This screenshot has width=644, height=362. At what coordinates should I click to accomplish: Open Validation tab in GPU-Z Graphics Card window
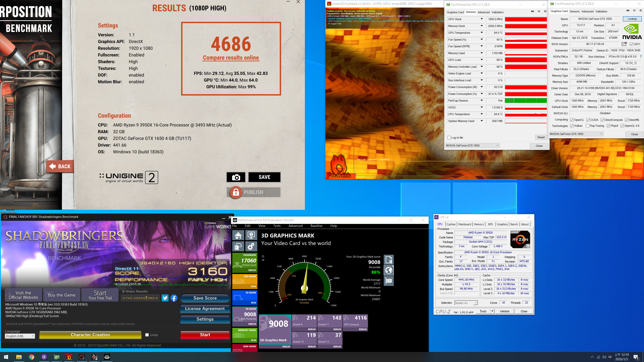click(601, 12)
